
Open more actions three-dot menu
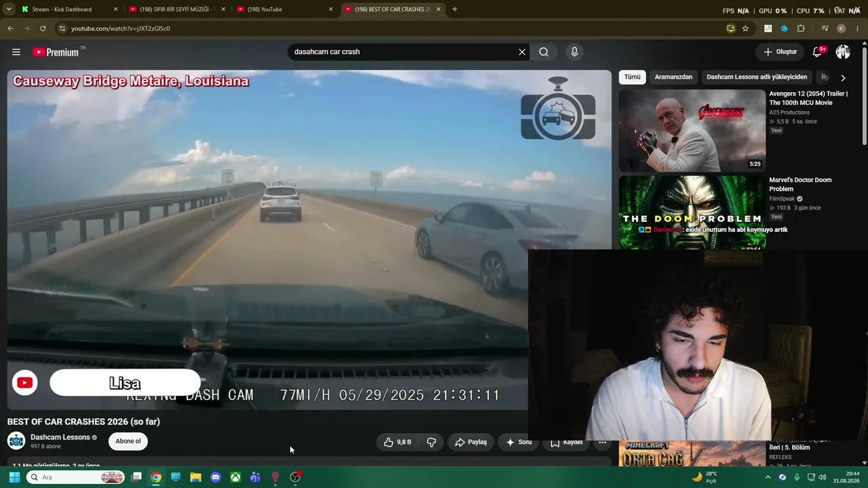(x=602, y=442)
